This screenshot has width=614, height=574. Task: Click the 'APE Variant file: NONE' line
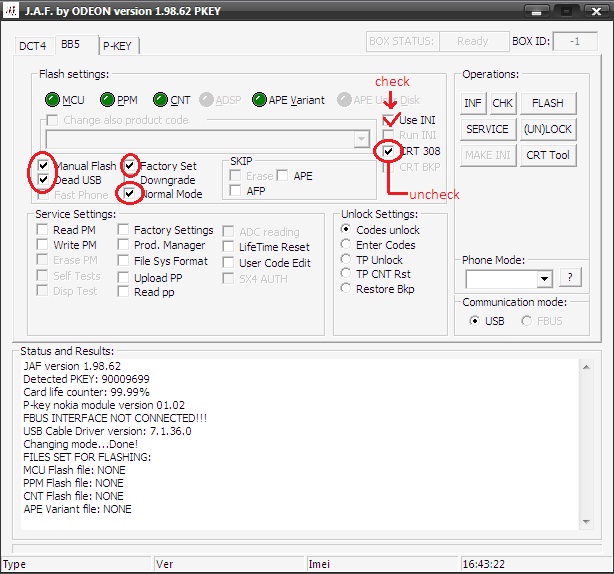[78, 509]
